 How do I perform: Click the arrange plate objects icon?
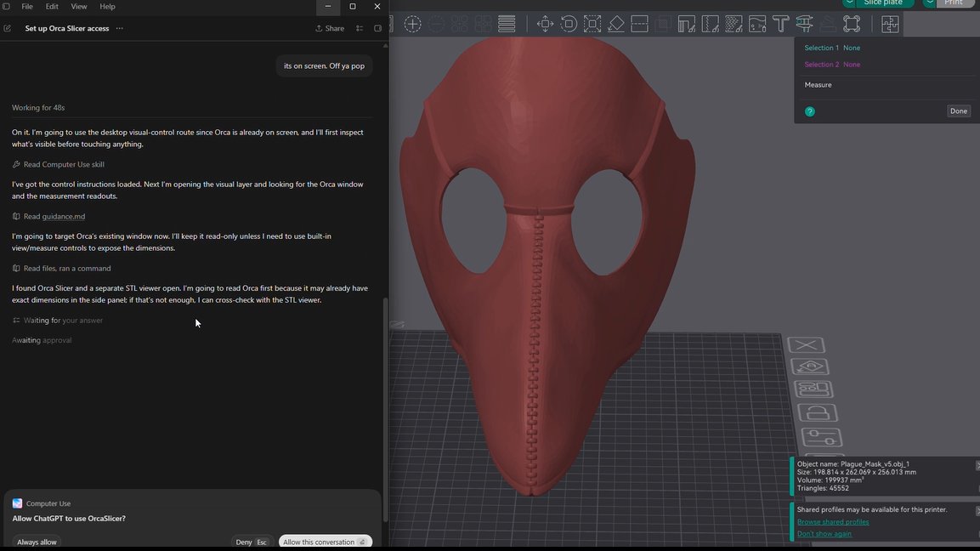(x=813, y=389)
